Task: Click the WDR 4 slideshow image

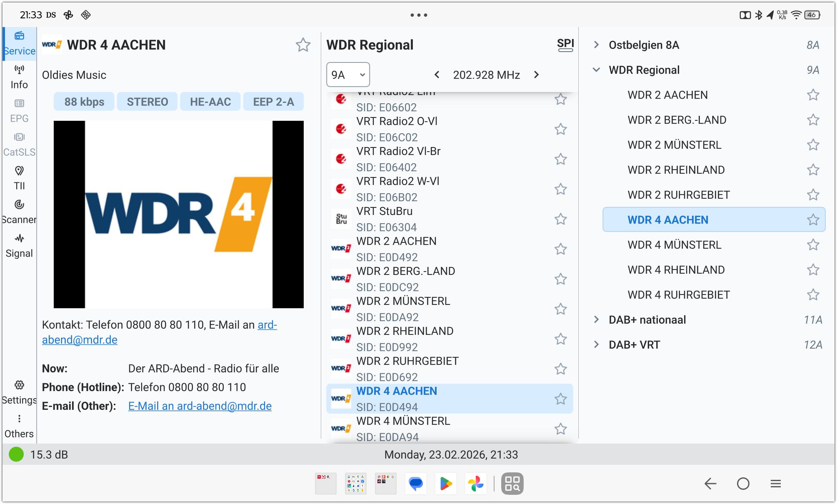Action: click(x=178, y=215)
